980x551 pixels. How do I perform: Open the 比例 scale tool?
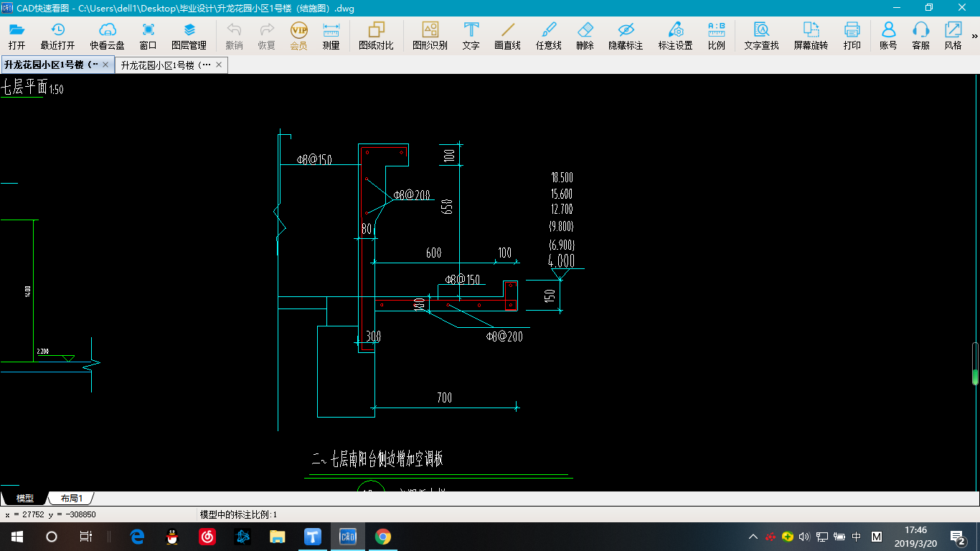click(717, 36)
